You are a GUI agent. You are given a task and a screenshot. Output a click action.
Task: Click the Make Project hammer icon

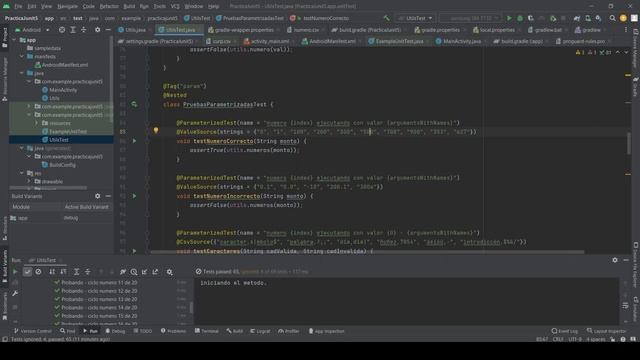click(387, 18)
